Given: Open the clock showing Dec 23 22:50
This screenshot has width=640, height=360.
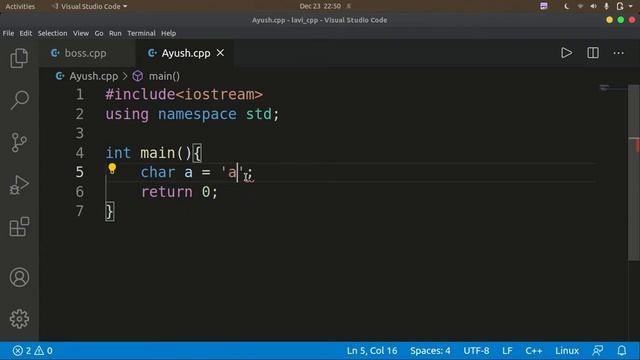Looking at the screenshot, I should [x=320, y=6].
